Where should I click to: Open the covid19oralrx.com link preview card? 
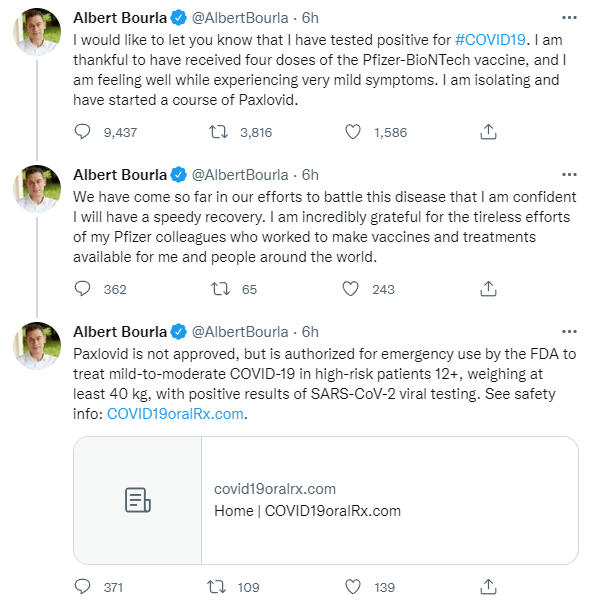point(326,500)
